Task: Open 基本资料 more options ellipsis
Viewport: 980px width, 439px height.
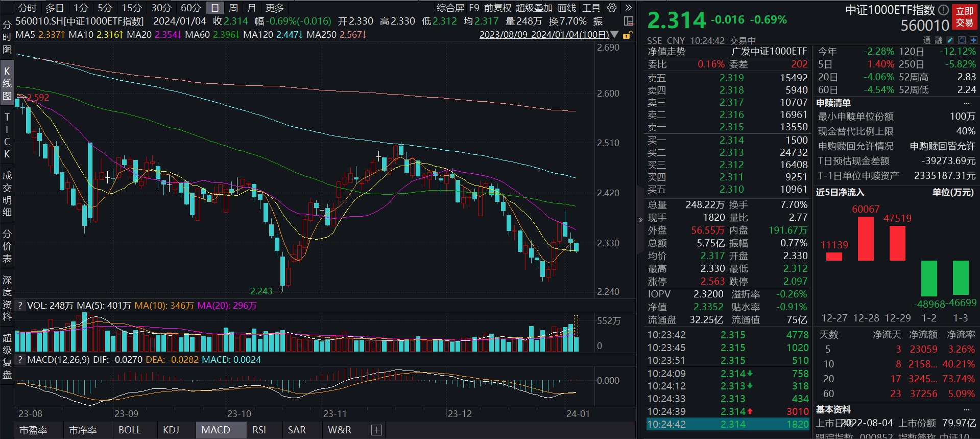Action: click(x=966, y=409)
